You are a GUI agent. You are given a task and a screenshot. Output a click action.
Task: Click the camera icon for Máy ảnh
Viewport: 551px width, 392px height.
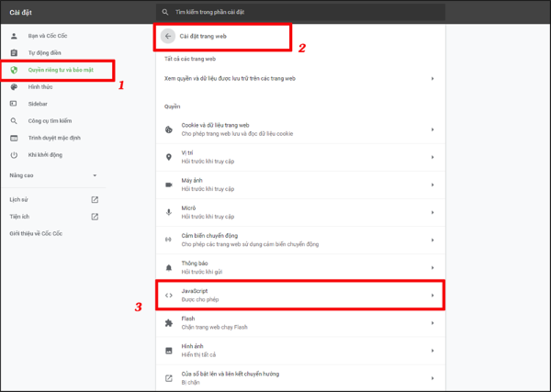pyautogui.click(x=168, y=185)
